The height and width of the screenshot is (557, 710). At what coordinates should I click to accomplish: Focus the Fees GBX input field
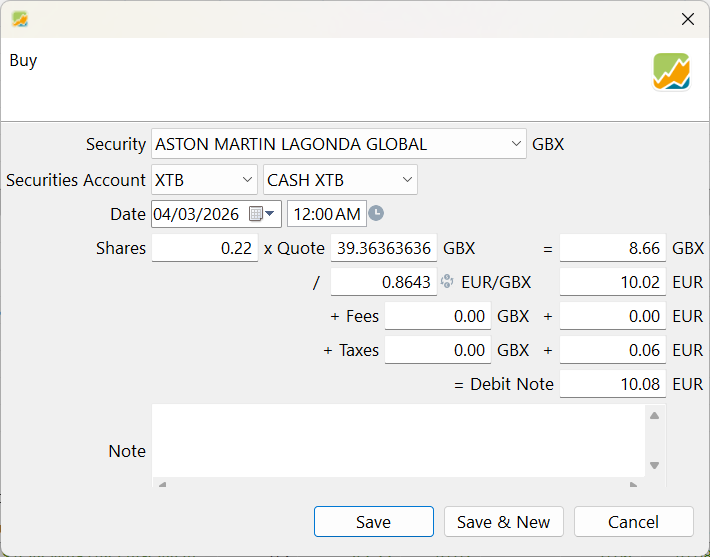437,316
